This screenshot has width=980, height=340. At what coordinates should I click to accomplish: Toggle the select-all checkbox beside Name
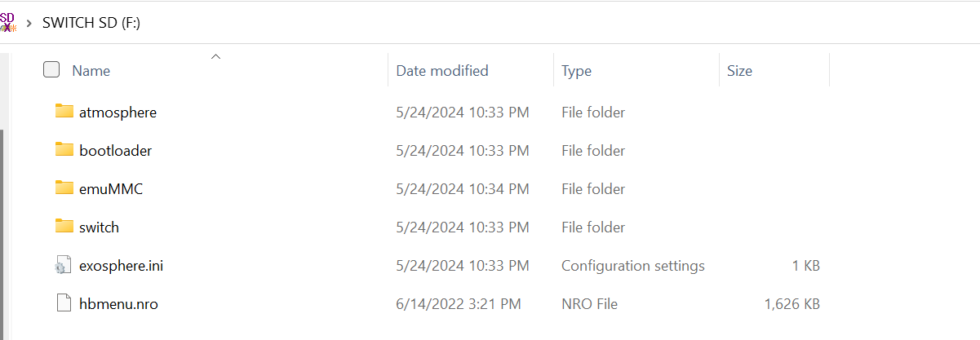51,70
